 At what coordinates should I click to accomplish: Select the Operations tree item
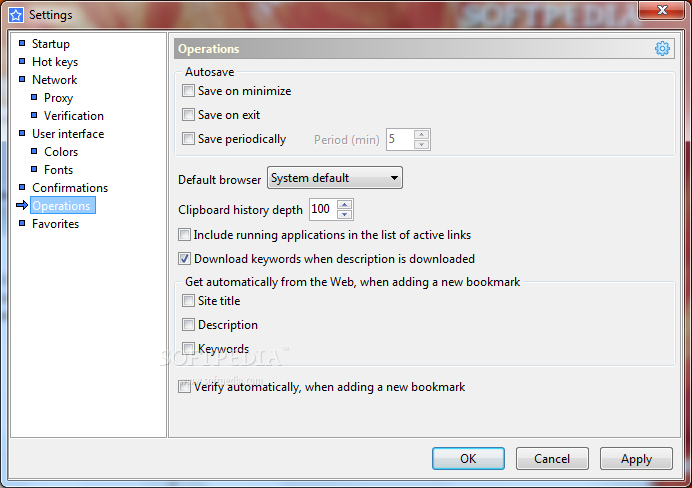click(x=62, y=206)
